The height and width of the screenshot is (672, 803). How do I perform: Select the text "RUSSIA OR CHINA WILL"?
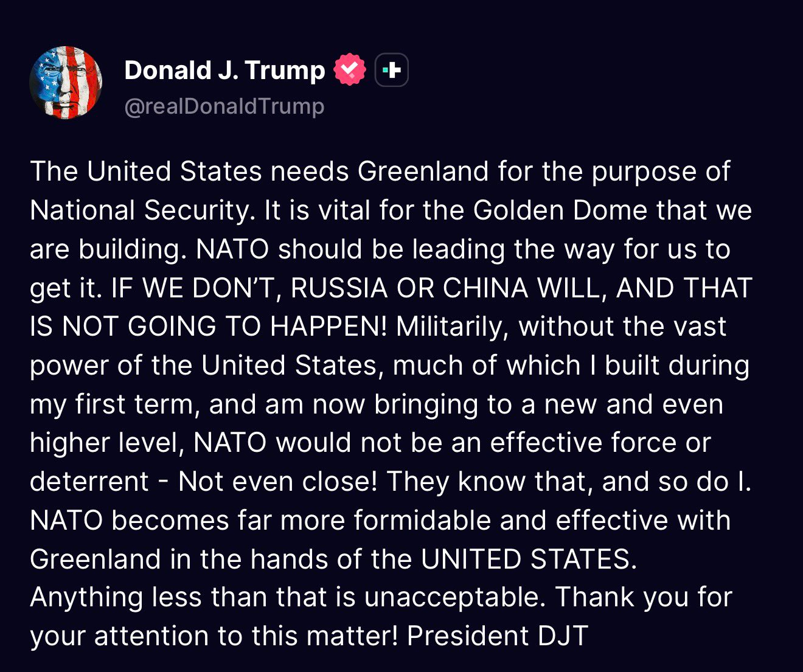[x=445, y=288]
